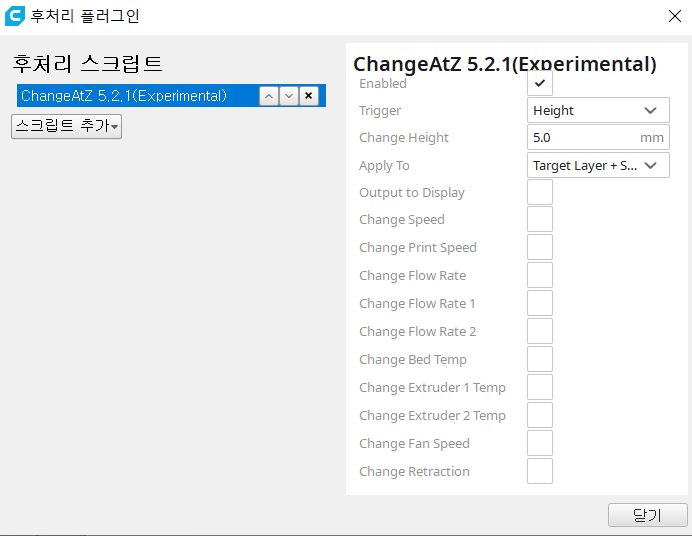Click the 닫기 button
This screenshot has width=692, height=536.
click(647, 515)
